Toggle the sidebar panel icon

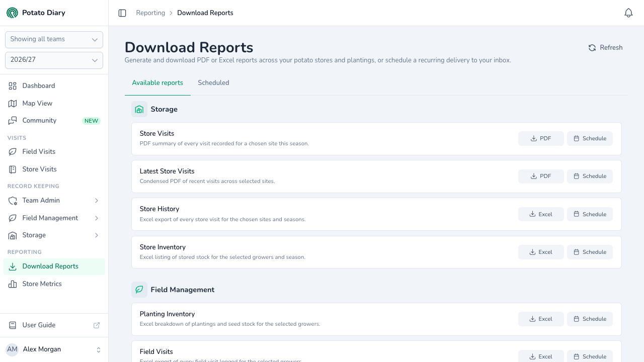(122, 13)
